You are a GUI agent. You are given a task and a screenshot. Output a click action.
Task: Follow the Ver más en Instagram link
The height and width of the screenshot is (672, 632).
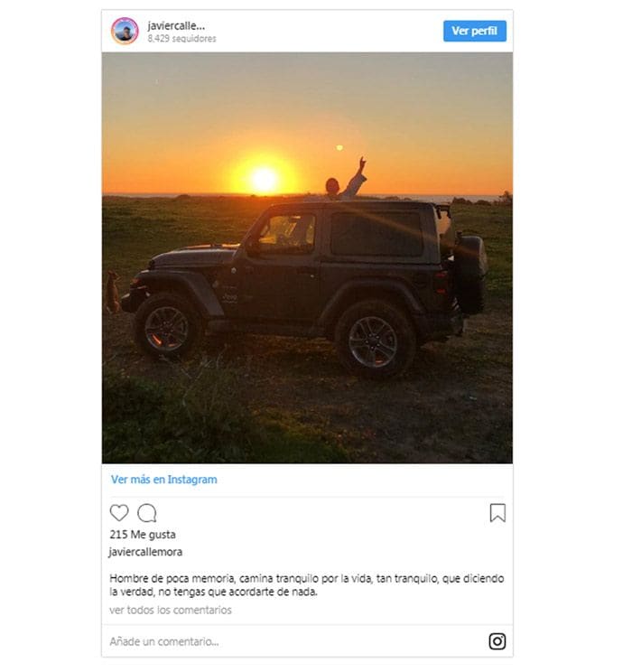164,480
